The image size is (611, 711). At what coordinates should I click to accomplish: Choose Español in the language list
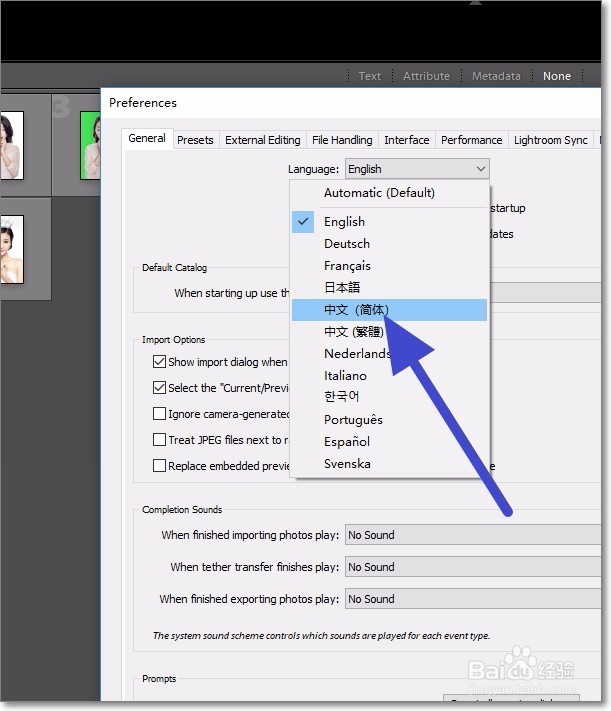tap(389, 441)
